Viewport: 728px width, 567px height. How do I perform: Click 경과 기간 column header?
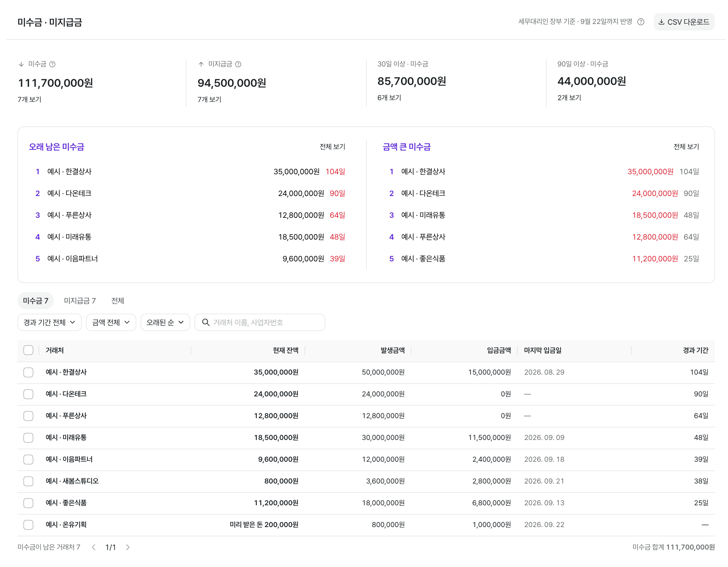click(695, 350)
